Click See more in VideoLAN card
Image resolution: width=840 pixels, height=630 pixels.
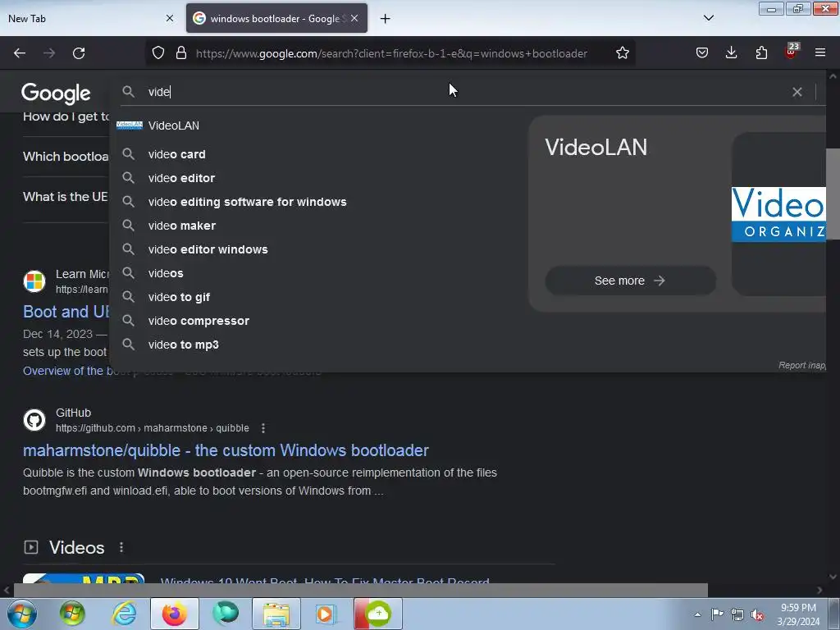631,281
